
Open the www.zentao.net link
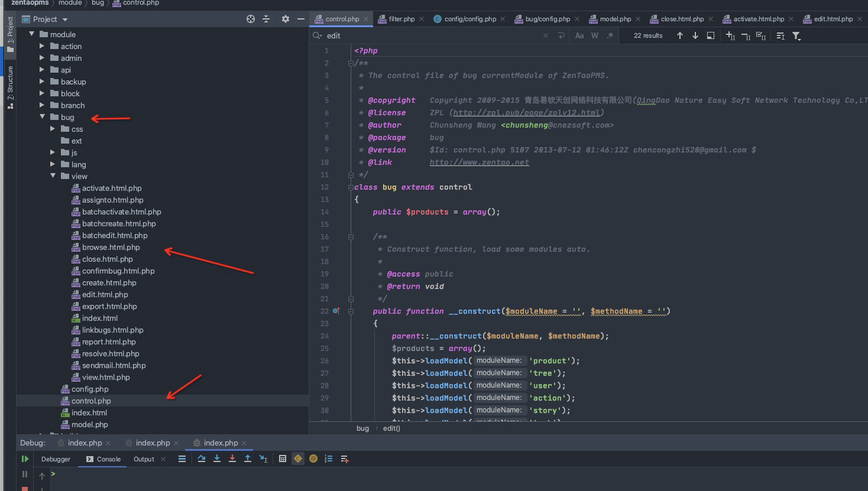pyautogui.click(x=479, y=162)
